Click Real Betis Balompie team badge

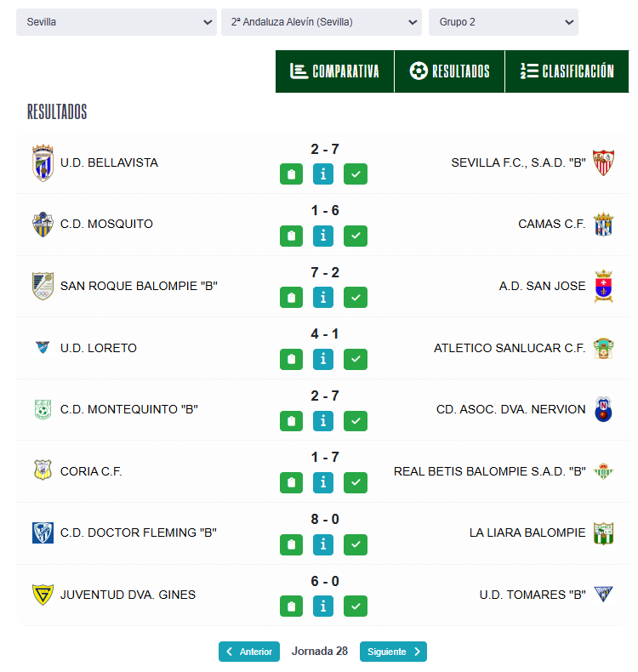[x=603, y=471]
